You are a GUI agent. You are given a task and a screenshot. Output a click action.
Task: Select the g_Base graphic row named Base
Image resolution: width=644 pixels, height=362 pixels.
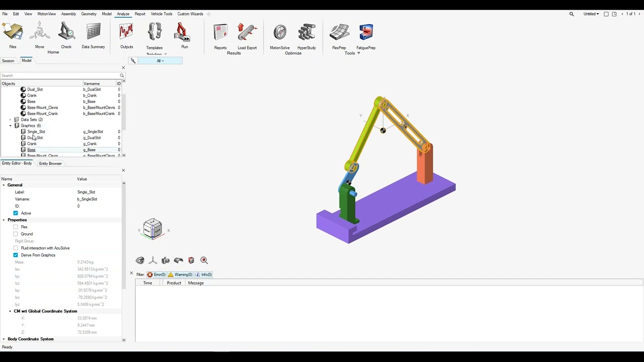click(x=60, y=150)
